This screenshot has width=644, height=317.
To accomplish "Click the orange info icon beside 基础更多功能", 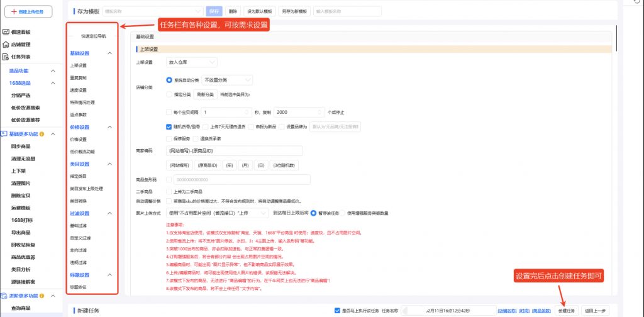I will (x=42, y=134).
